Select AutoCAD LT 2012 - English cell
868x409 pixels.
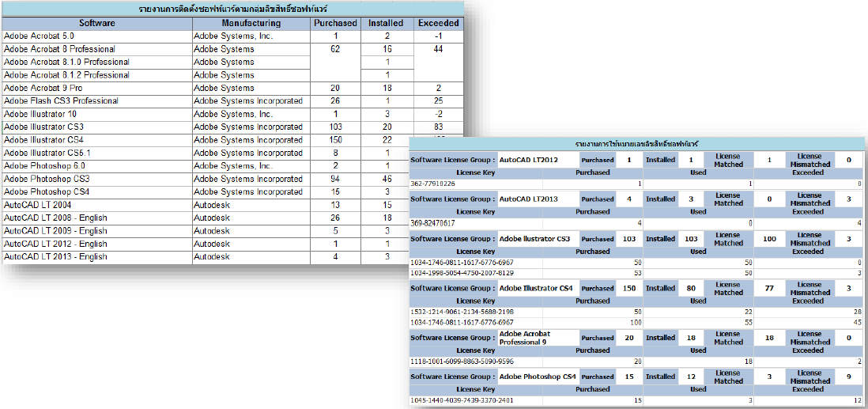point(97,244)
